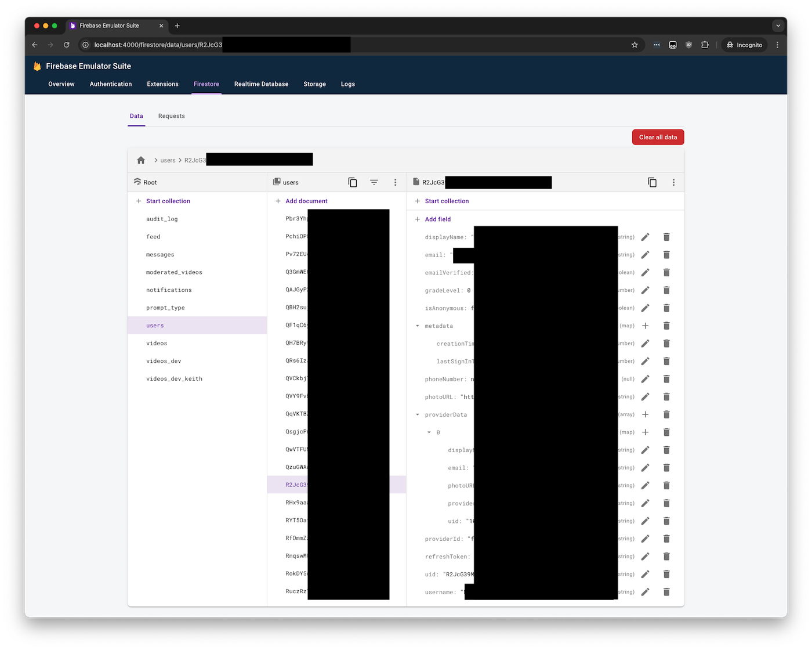The height and width of the screenshot is (650, 812).
Task: Add an item to the providerData array
Action: coord(646,414)
